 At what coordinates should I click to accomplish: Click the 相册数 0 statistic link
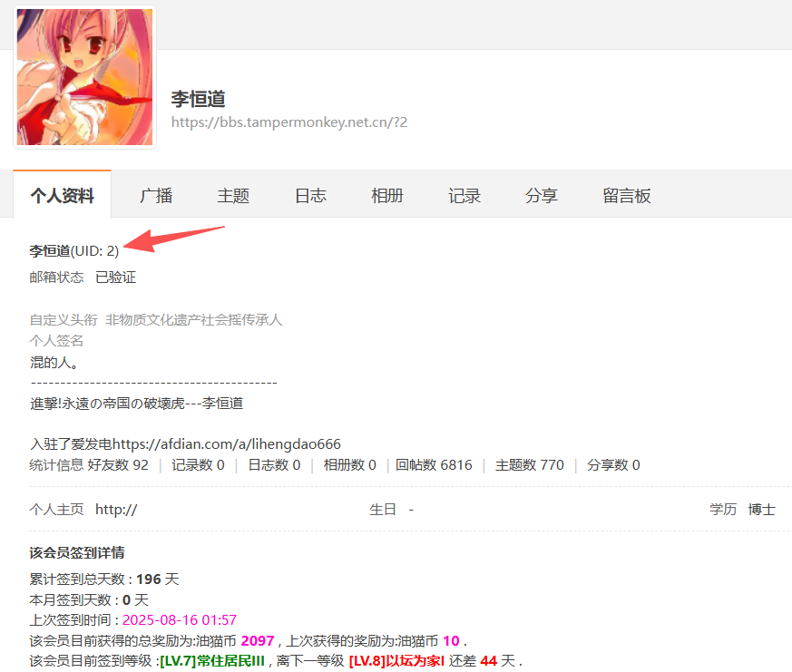pos(350,465)
